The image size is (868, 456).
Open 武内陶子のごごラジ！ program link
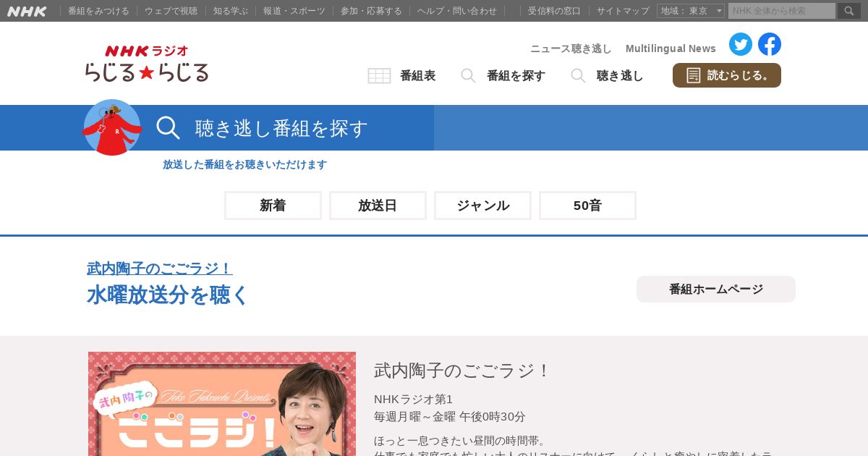pyautogui.click(x=159, y=269)
